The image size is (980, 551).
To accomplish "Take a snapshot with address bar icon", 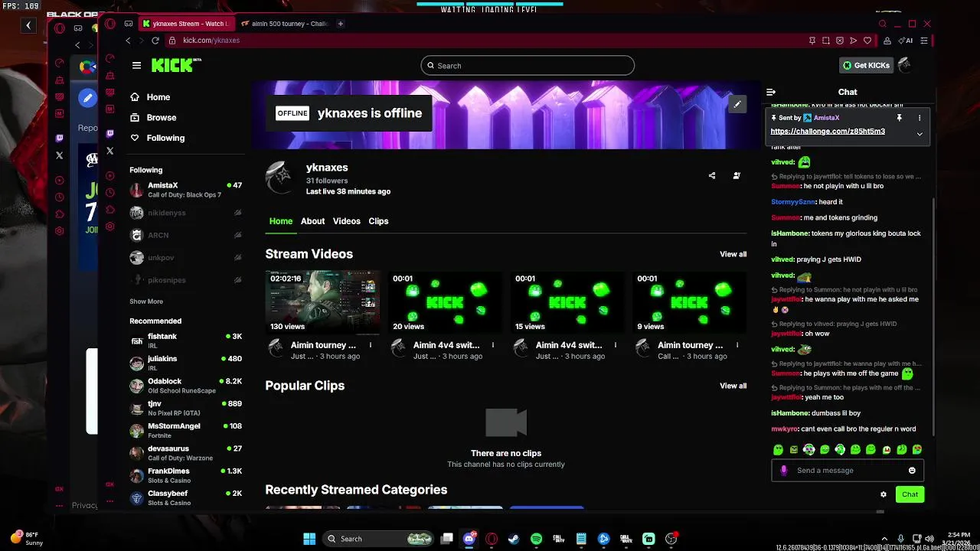I will pyautogui.click(x=826, y=41).
